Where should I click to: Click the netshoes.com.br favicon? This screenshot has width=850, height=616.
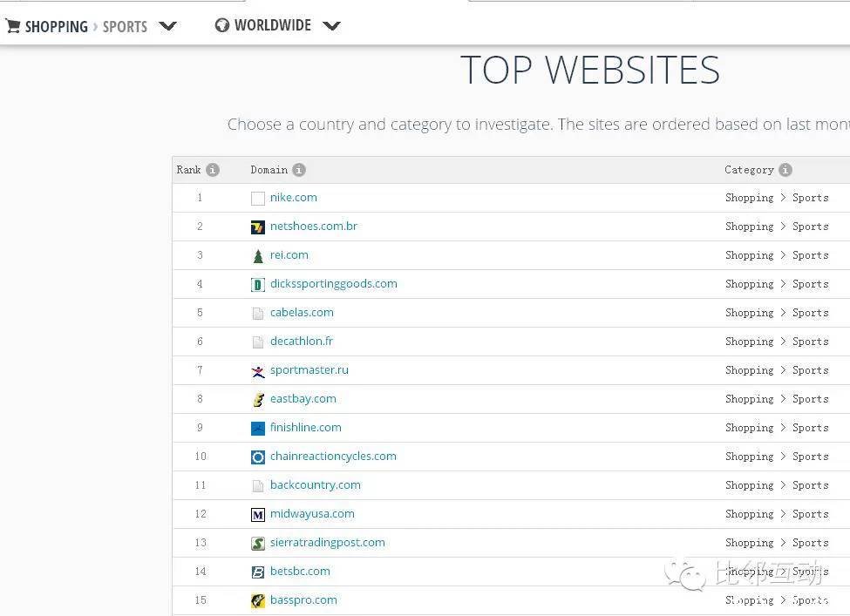258,227
